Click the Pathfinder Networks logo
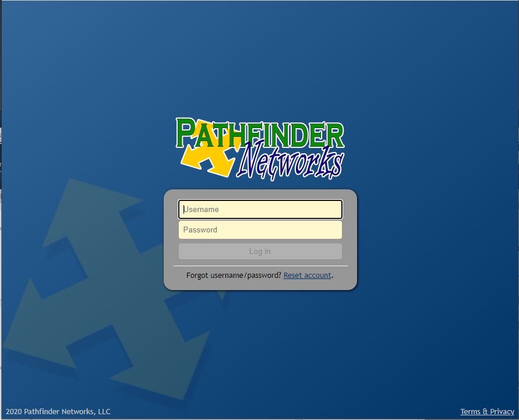 (260, 149)
